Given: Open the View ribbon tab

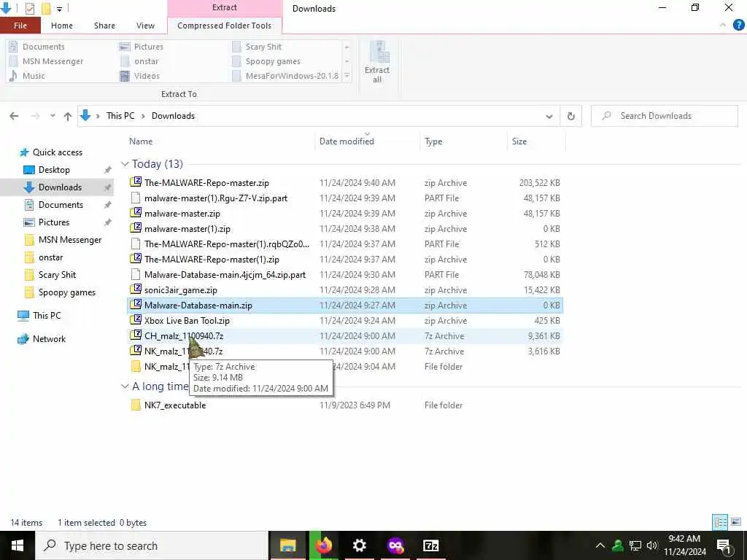Looking at the screenshot, I should coord(145,26).
